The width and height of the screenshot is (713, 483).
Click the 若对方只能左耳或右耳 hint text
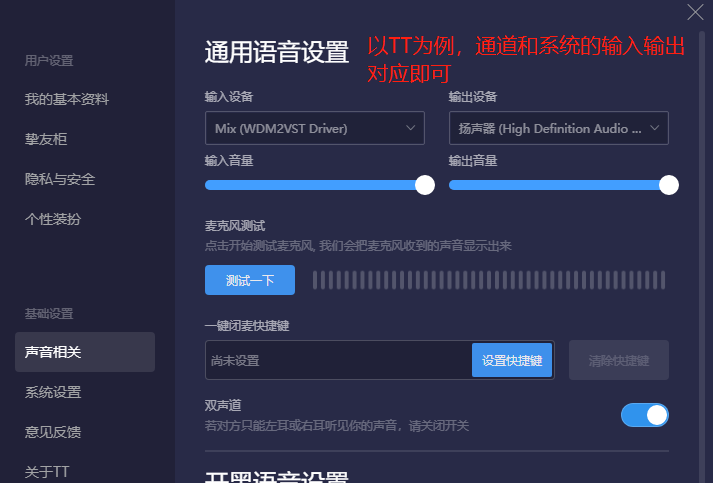pos(337,426)
